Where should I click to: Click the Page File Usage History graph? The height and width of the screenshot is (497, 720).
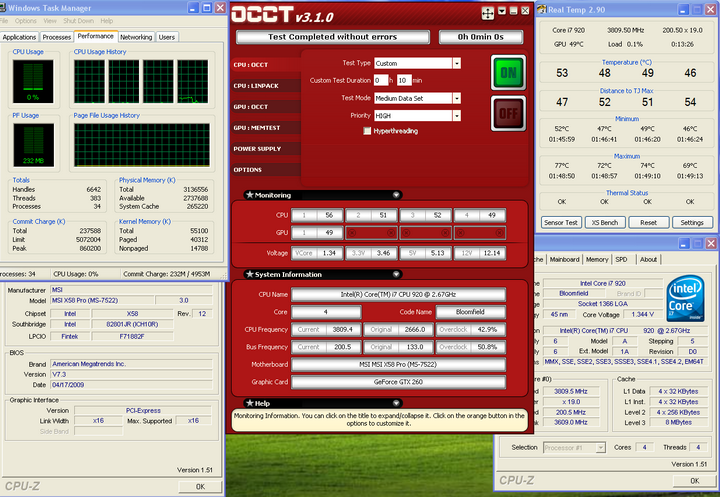pos(142,145)
